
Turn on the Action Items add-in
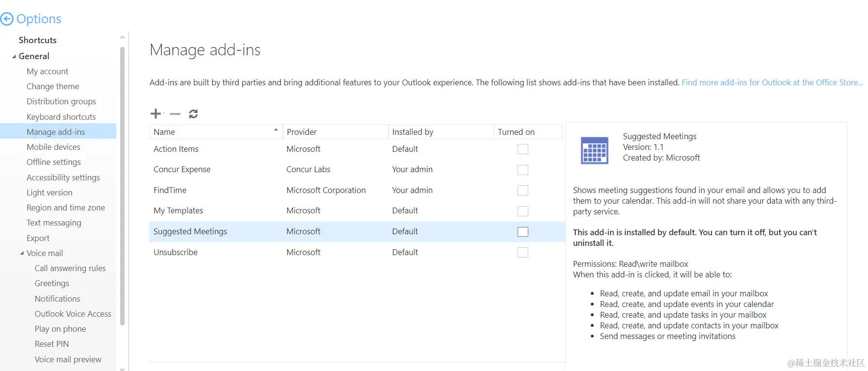[523, 149]
